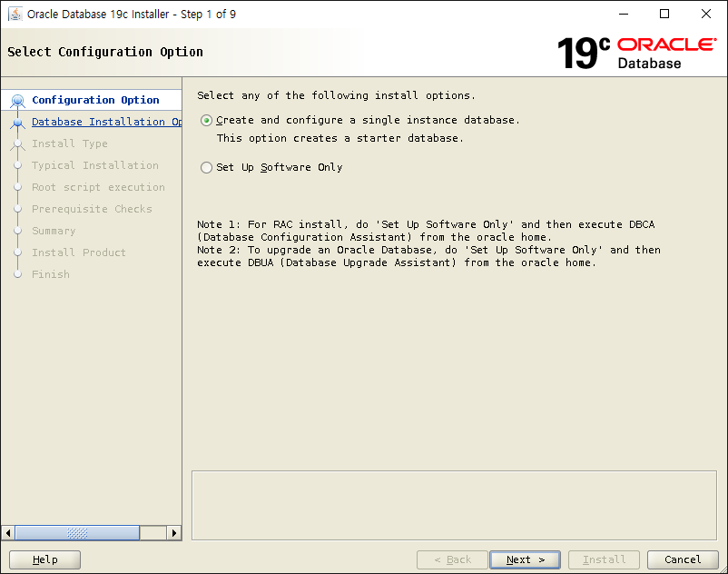Open the Database Installation Options step link

107,122
